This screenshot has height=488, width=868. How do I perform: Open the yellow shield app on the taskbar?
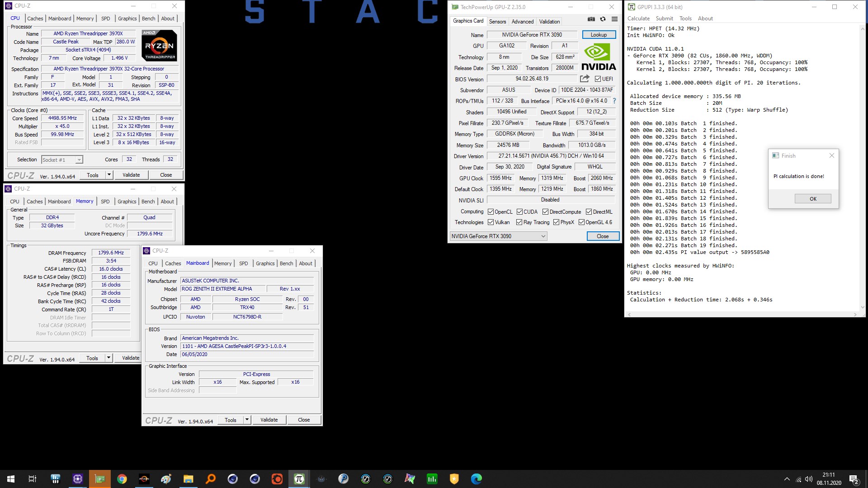tap(454, 479)
